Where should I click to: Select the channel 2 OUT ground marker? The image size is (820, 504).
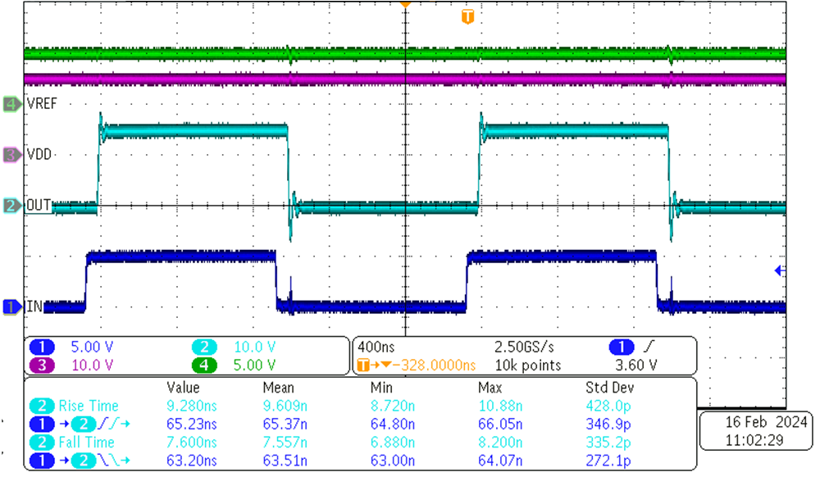(11, 206)
